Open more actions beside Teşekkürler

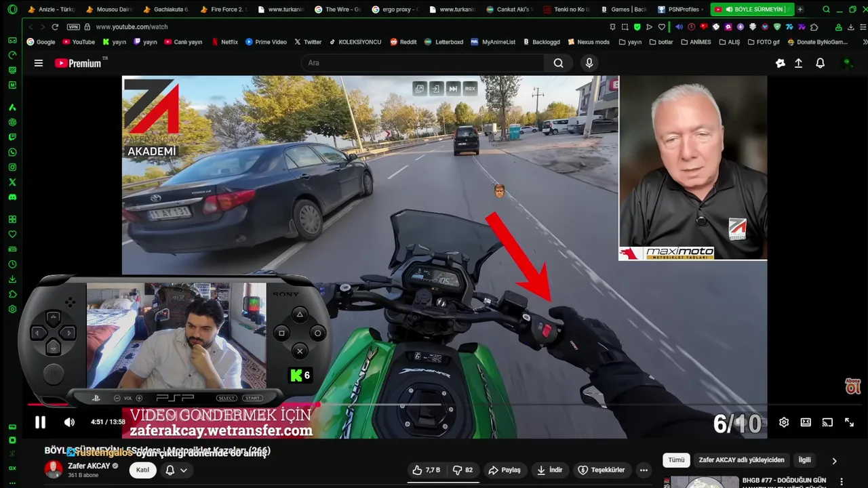(x=644, y=470)
